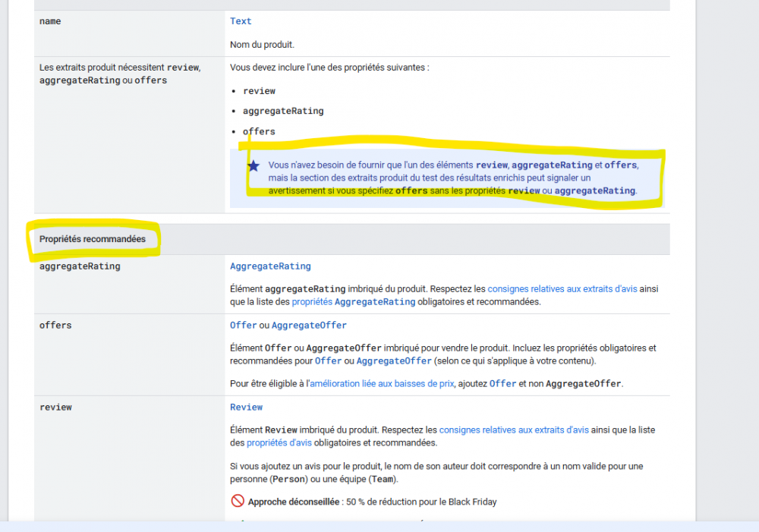Screen dimensions: 759x532
Task: Click 'Vous devez inclure l'une des propriétés suivantes' text
Action: [329, 68]
